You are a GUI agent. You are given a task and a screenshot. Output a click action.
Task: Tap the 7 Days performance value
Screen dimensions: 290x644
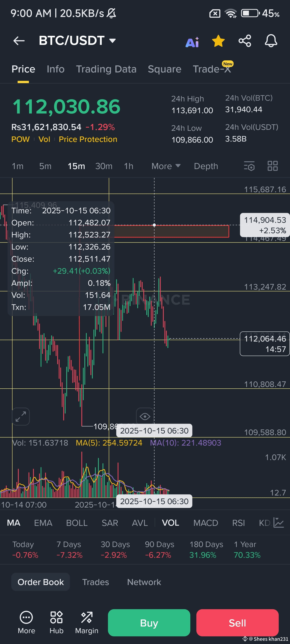pyautogui.click(x=69, y=555)
